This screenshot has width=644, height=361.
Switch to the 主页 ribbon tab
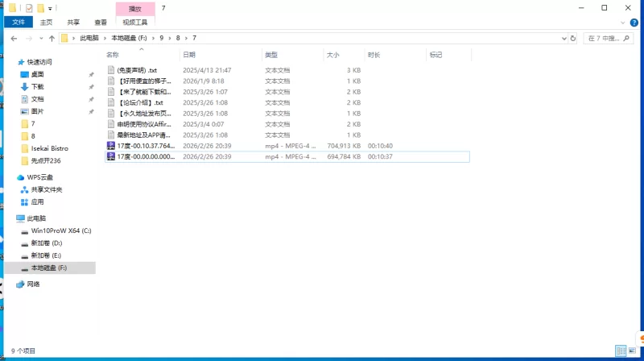(x=46, y=23)
